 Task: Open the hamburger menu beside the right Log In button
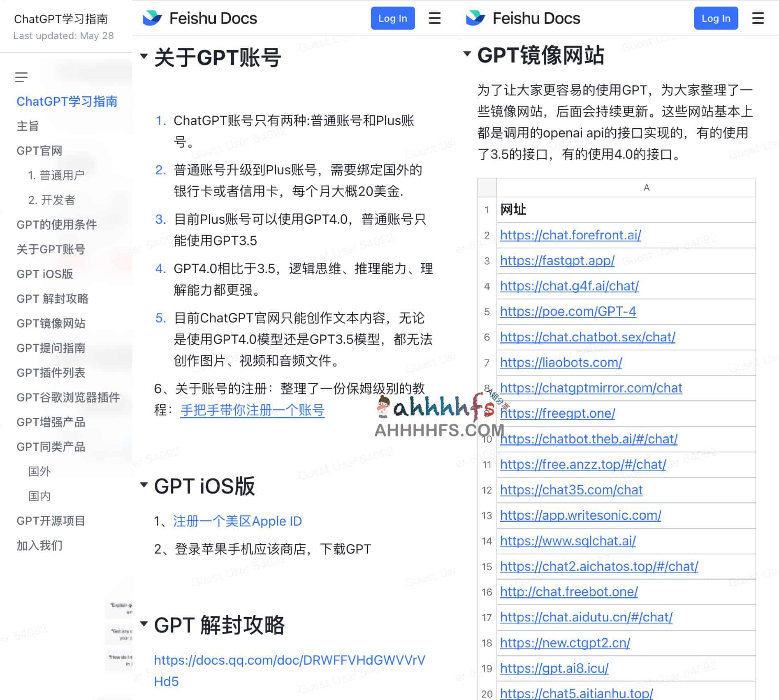point(758,19)
